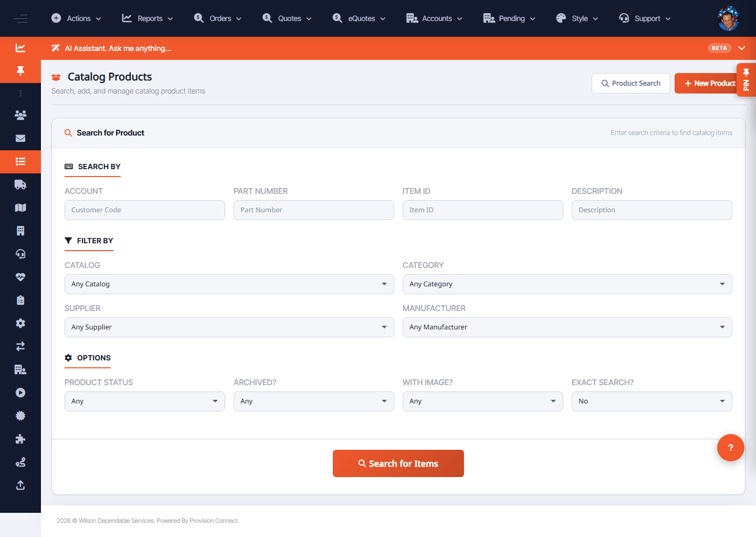Open the puzzle piece plugin sidebar icon
Screen dimensions: 756x537
[20, 439]
